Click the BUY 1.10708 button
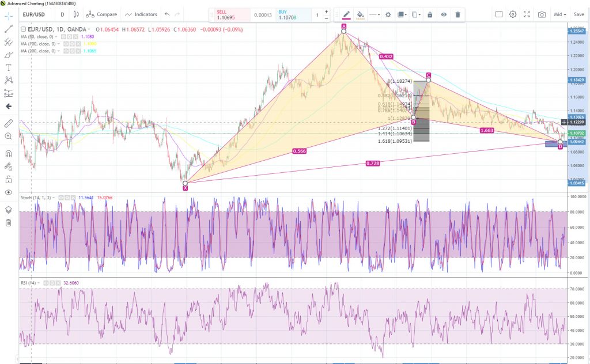590x364 pixels. 293,15
